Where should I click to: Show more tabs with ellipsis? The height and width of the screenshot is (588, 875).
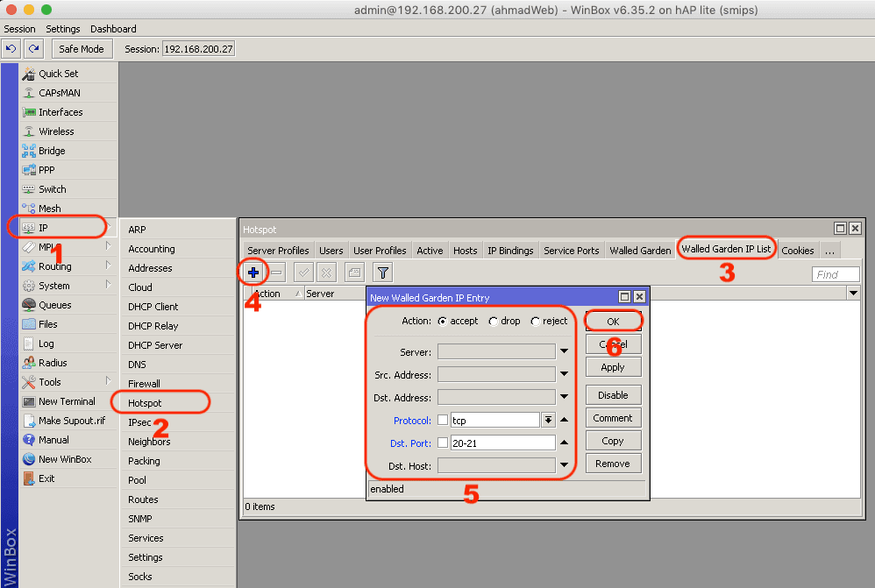tap(829, 251)
